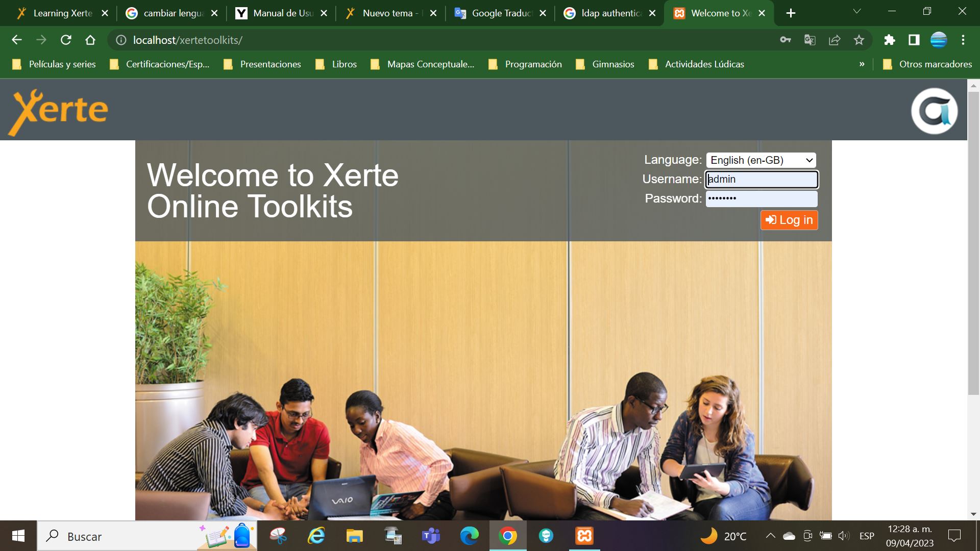The height and width of the screenshot is (551, 980).
Task: Switch to the Google Traductor tab
Action: pyautogui.click(x=501, y=13)
